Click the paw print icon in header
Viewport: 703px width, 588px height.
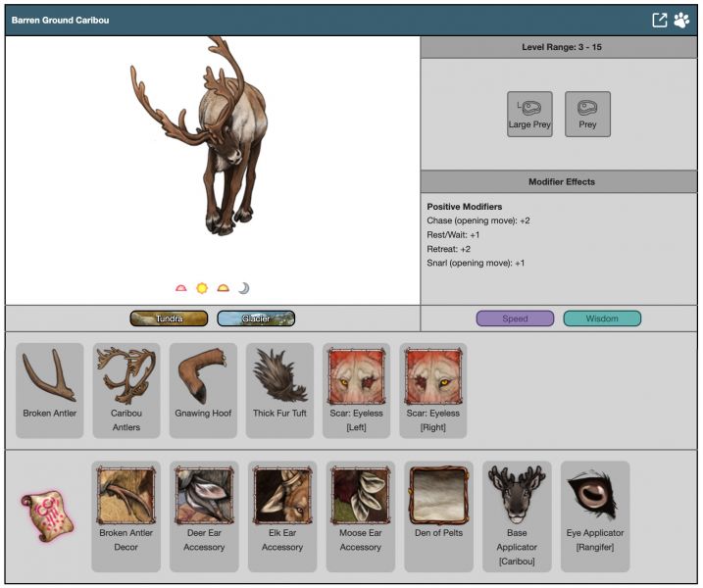tap(681, 20)
